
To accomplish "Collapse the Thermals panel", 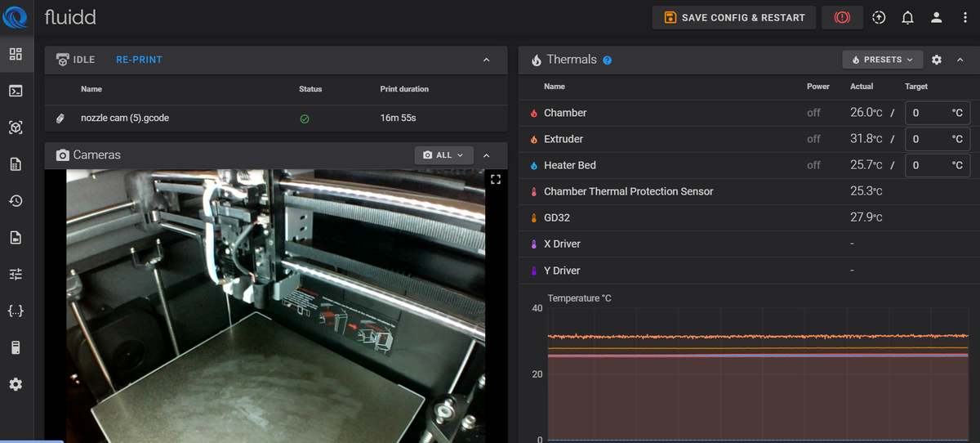I will pyautogui.click(x=960, y=60).
